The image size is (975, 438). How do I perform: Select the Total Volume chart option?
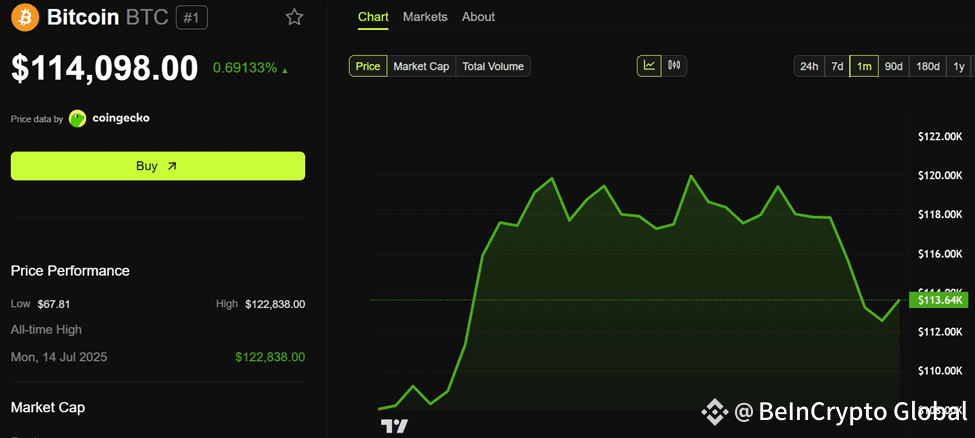pos(493,66)
